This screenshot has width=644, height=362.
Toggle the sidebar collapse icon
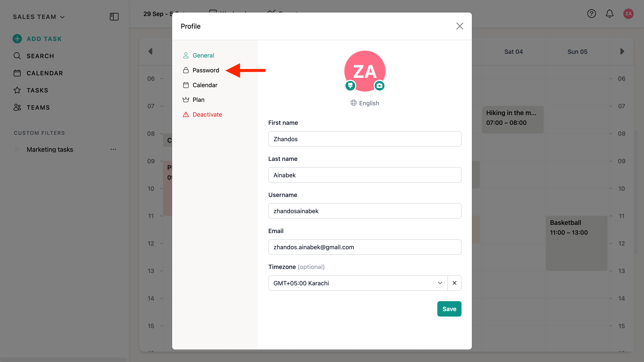click(x=114, y=17)
